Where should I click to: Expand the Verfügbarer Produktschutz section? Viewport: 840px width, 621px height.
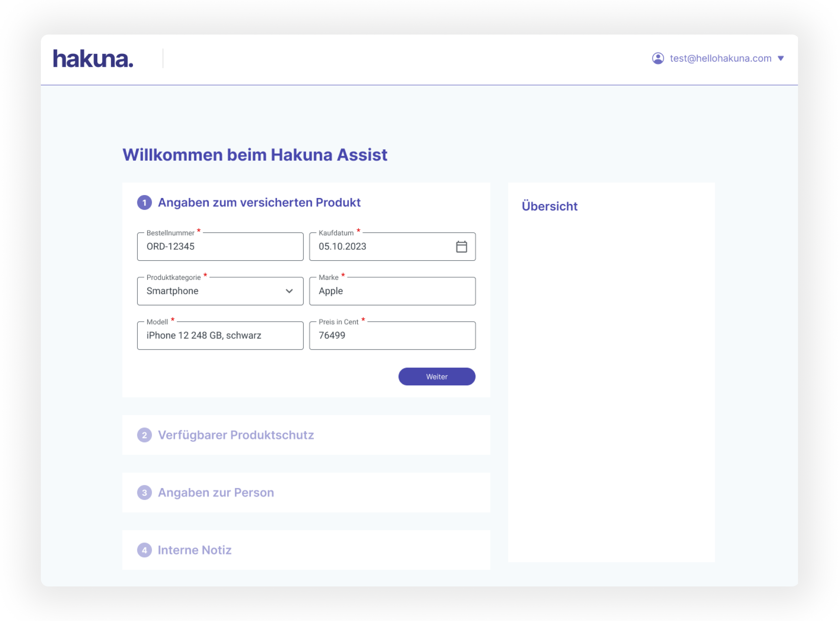(x=235, y=435)
